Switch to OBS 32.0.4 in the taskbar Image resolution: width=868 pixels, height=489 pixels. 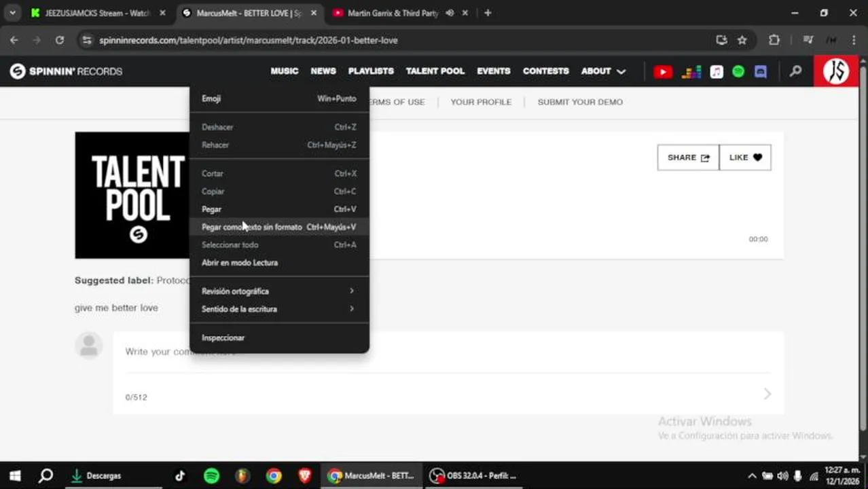(x=473, y=476)
